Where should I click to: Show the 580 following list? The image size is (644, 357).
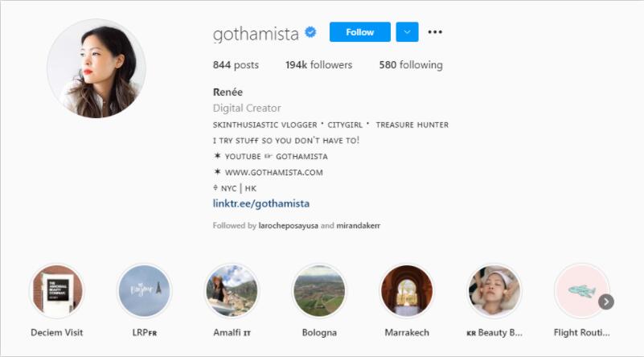click(x=410, y=65)
